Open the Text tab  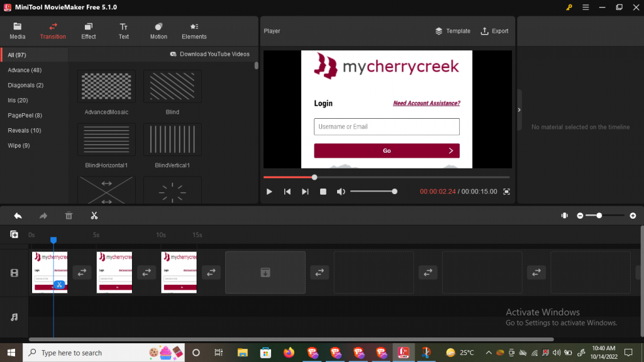tap(124, 31)
